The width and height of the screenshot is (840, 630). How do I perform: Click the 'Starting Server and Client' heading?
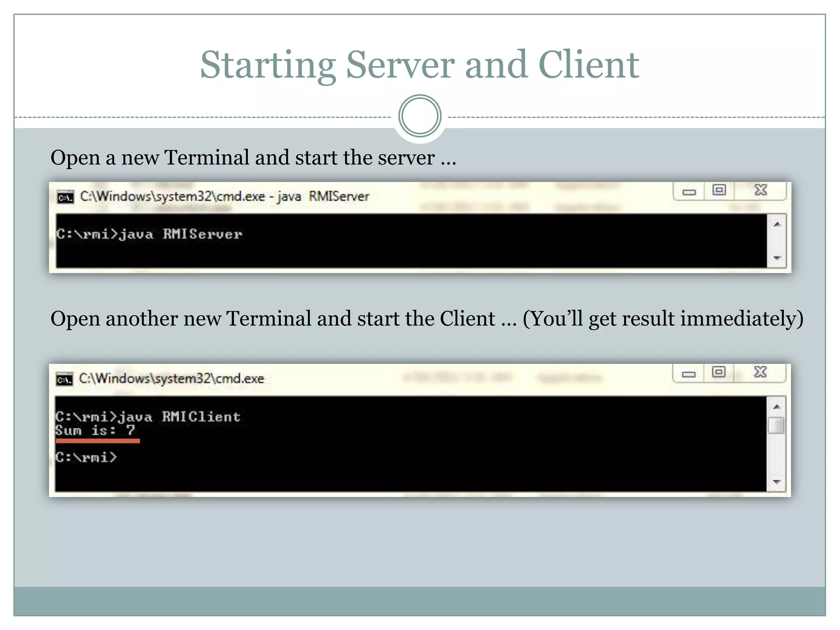click(420, 65)
